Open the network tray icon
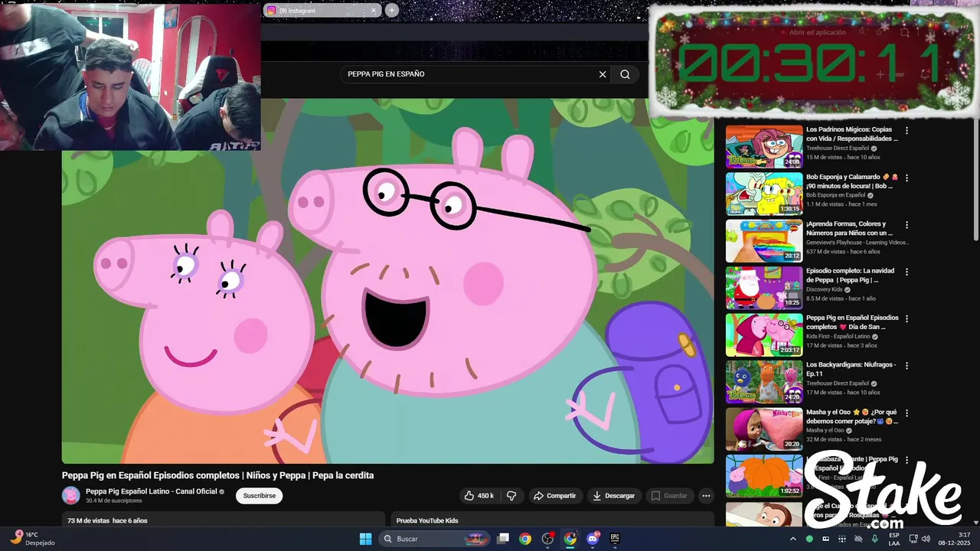The image size is (980, 551). 913,539
